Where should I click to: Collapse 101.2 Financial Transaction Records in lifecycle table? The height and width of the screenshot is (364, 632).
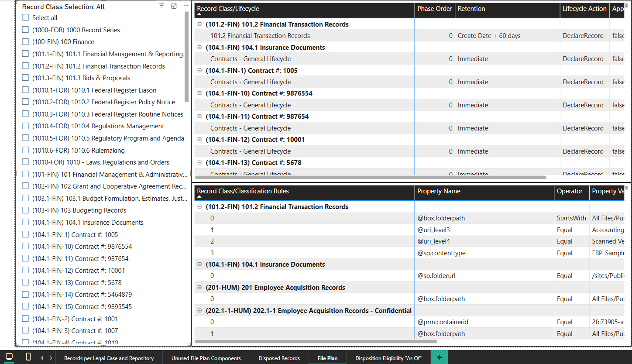[200, 24]
